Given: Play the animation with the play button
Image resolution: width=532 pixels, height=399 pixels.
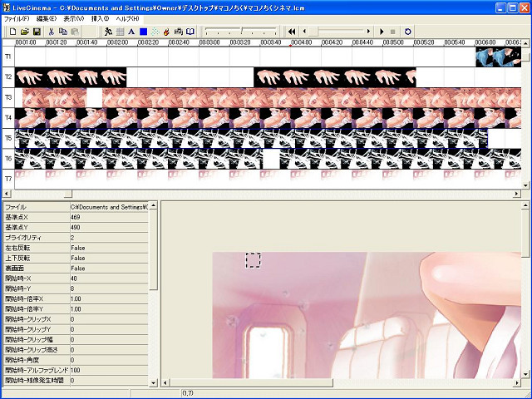Looking at the screenshot, I should [382, 32].
